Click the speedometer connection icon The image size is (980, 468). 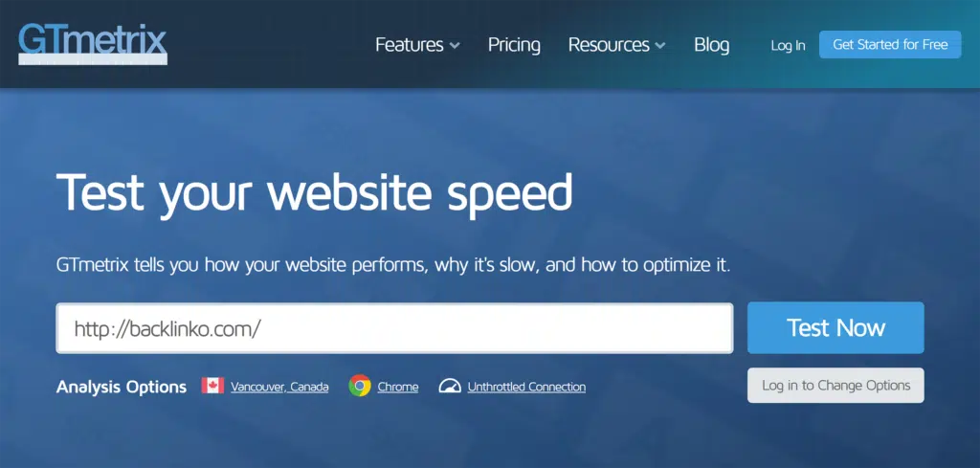tap(450, 386)
